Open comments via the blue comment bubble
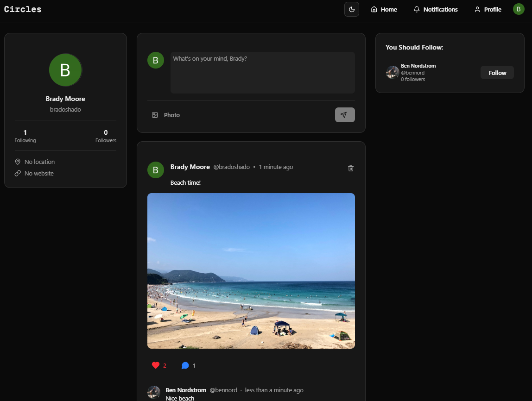Screen dimensions: 532x401 [185, 365]
